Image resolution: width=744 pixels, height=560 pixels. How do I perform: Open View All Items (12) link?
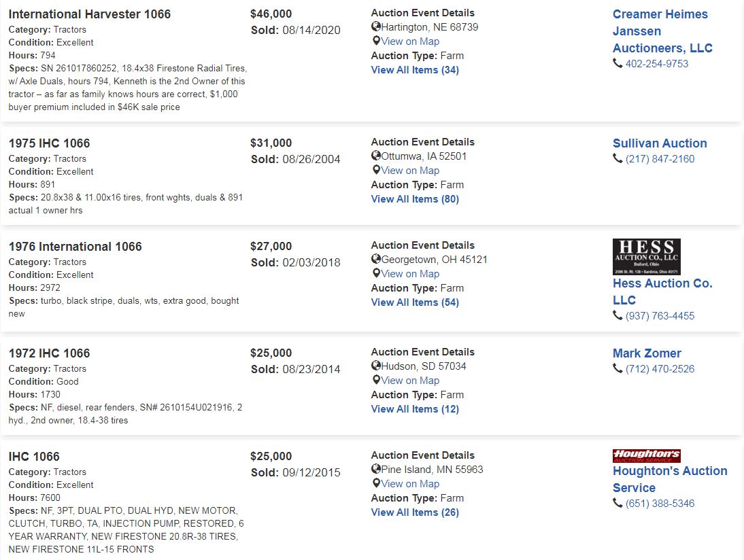(x=415, y=409)
